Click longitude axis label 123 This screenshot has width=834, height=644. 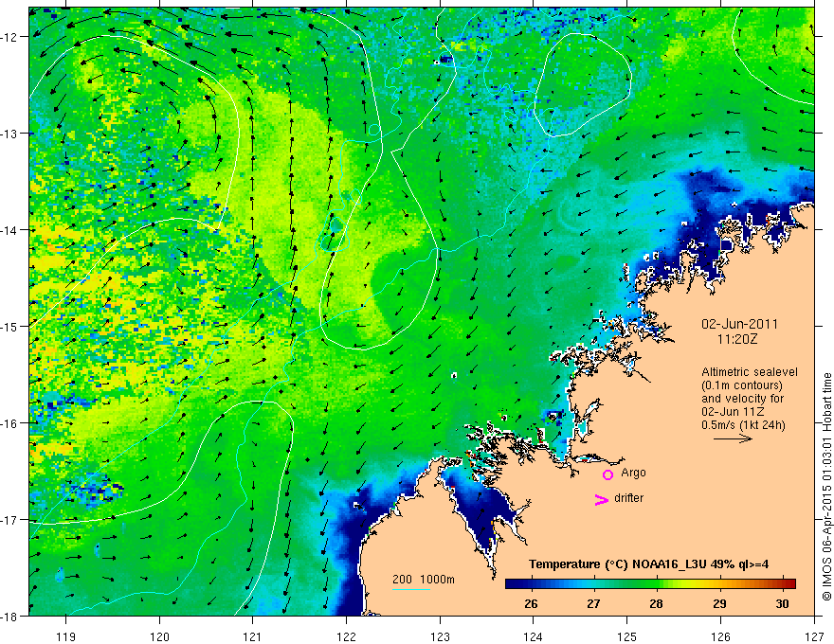[x=440, y=636]
